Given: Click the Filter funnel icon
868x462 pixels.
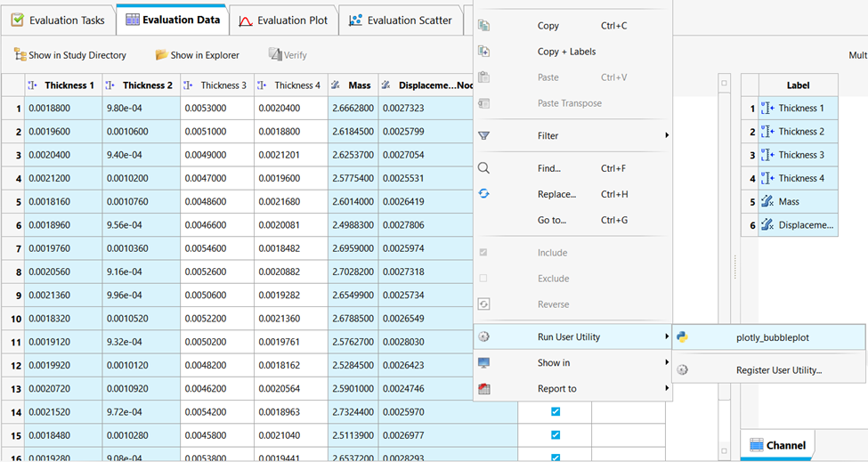Looking at the screenshot, I should (484, 136).
